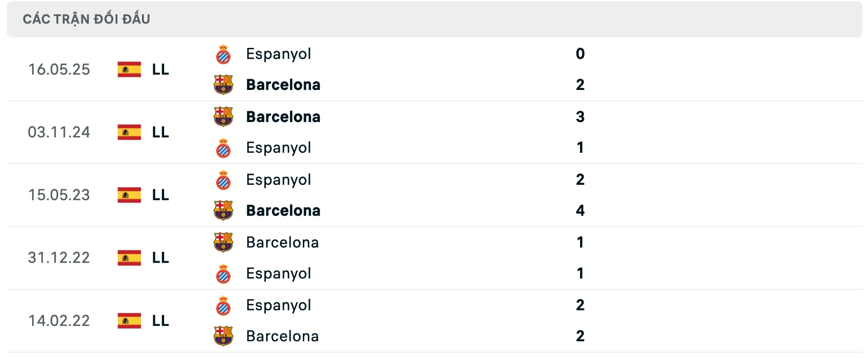Click the Spain flag beside the 03.11.24 date
Screen dimensions: 868x358
click(129, 132)
